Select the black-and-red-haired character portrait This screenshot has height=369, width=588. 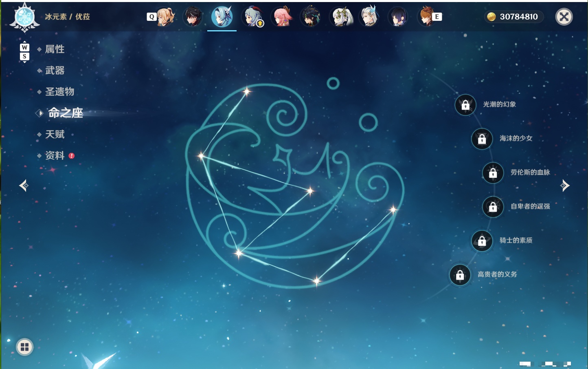pyautogui.click(x=193, y=17)
